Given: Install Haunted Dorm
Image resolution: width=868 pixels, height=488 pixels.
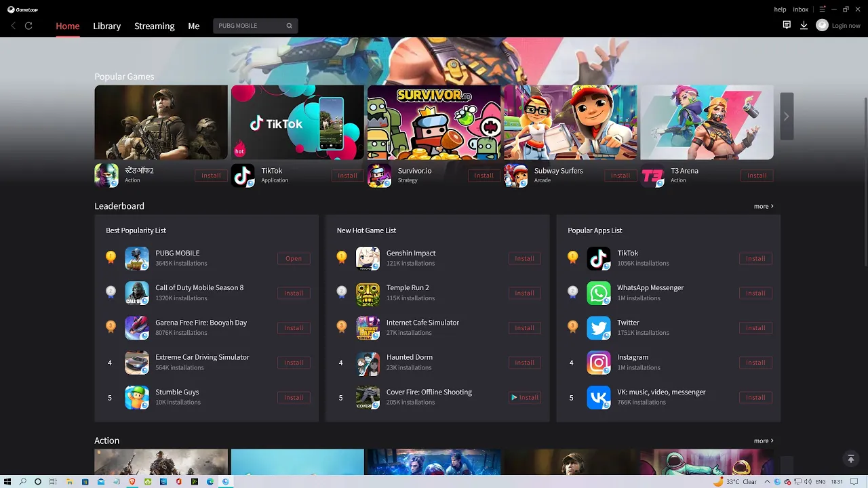Looking at the screenshot, I should click(525, 363).
